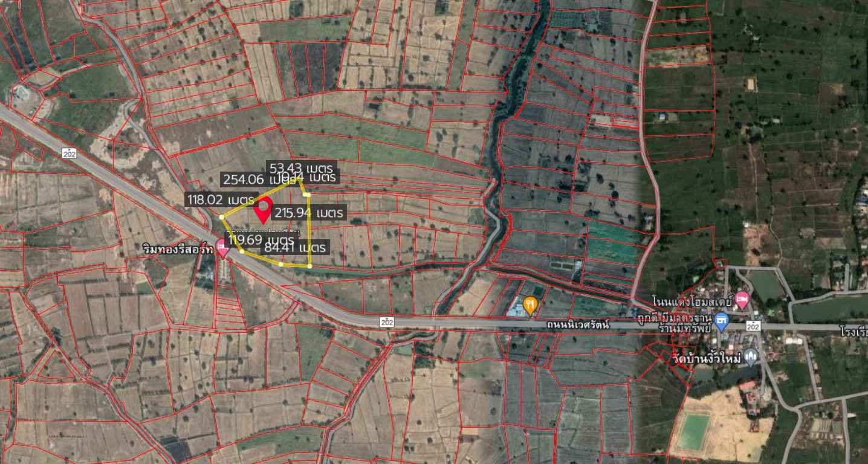Click the 84.41 เมตร distance label
Image resolution: width=868 pixels, height=464 pixels.
[296, 247]
